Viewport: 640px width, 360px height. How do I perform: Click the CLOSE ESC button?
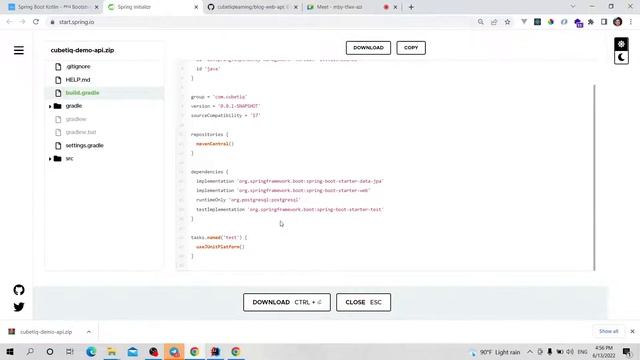click(x=363, y=302)
